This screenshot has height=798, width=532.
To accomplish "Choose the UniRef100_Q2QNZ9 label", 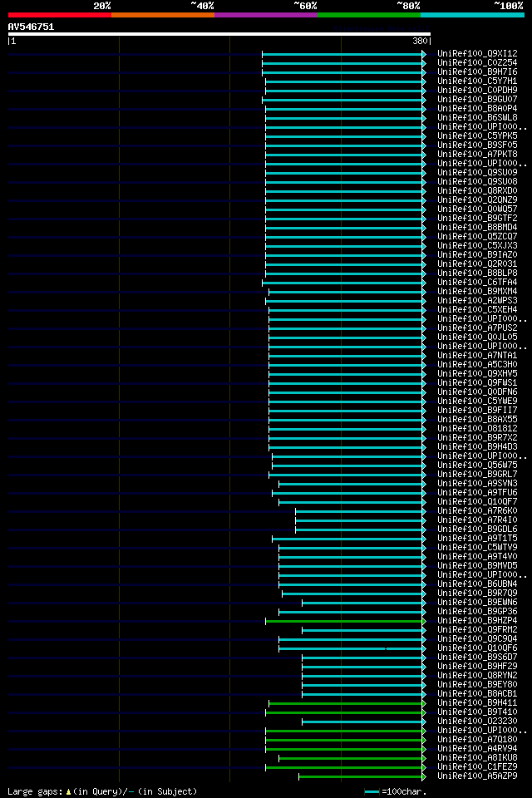I will click(477, 200).
